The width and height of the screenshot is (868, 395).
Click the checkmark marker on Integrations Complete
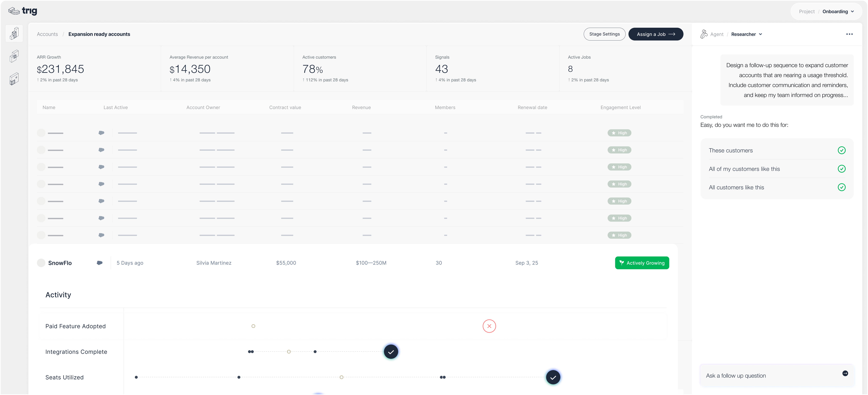[x=391, y=352]
